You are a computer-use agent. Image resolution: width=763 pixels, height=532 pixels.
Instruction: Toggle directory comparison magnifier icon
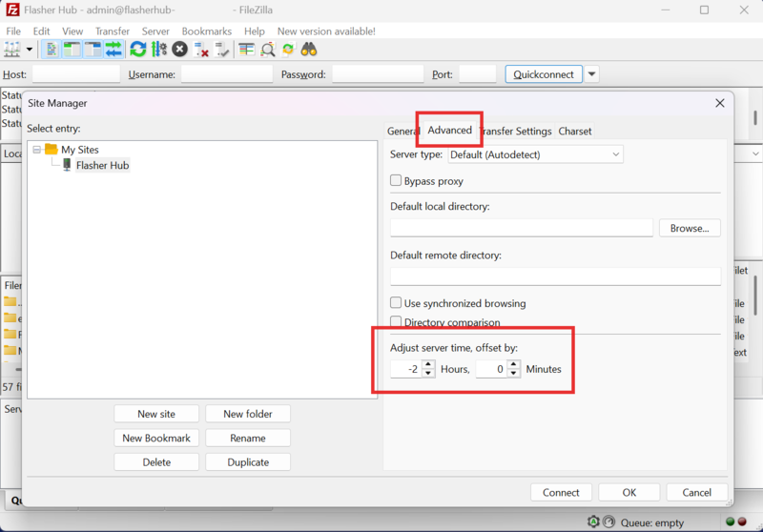click(x=268, y=50)
